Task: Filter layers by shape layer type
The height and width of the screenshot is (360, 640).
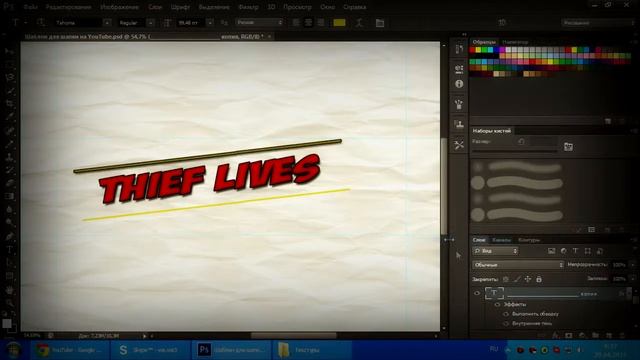Action: (x=587, y=251)
